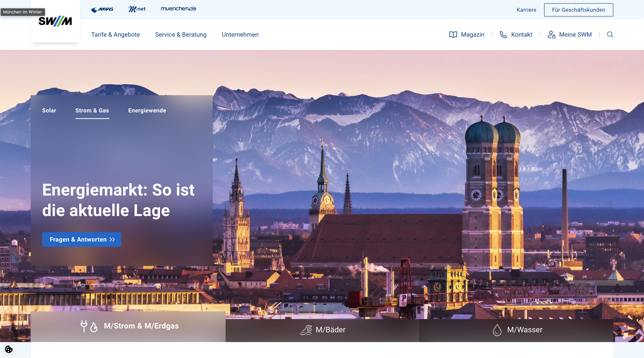Open cookie settings icon

pos(9,349)
